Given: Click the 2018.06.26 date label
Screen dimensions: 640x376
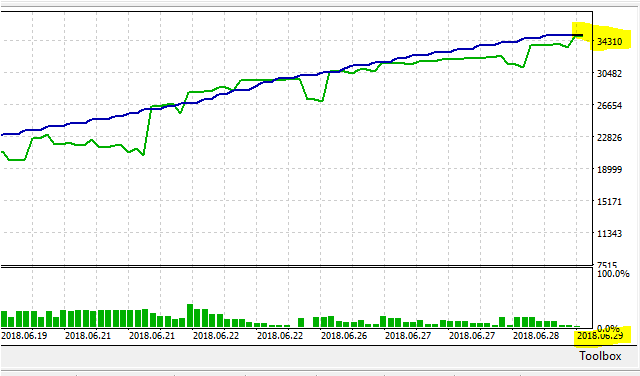Looking at the screenshot, I should pos(344,336).
